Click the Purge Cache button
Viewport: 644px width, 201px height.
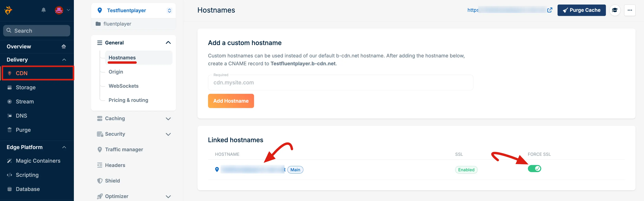pos(582,10)
